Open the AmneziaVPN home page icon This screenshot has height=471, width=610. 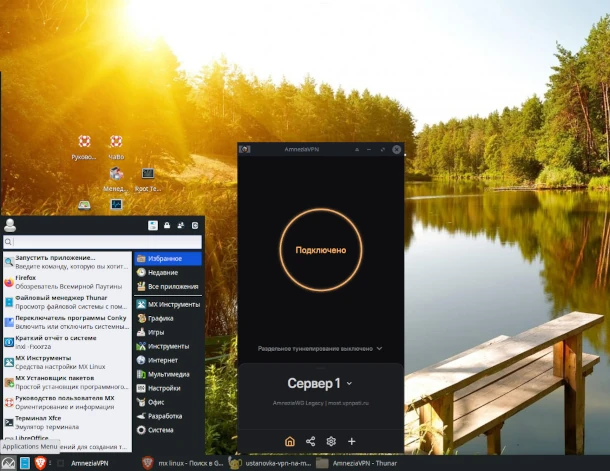290,441
